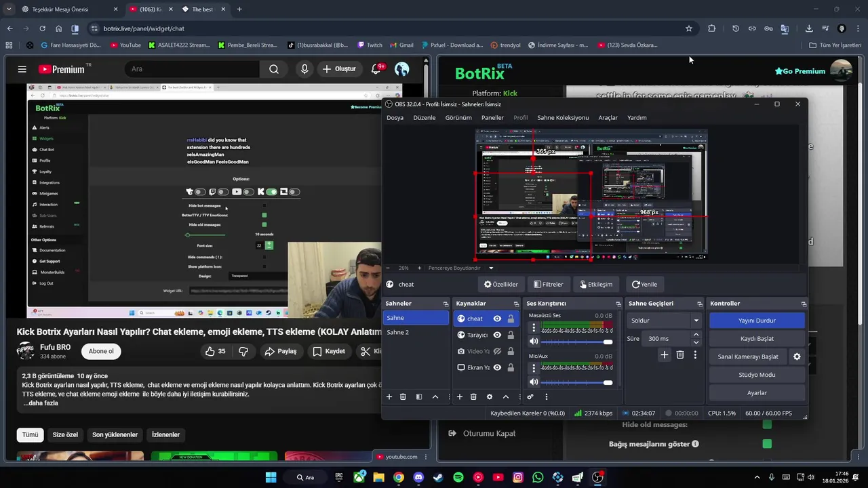868x488 pixels.
Task: Expand the Pencereye Boyutlandır scaling dropdown
Action: pyautogui.click(x=491, y=268)
